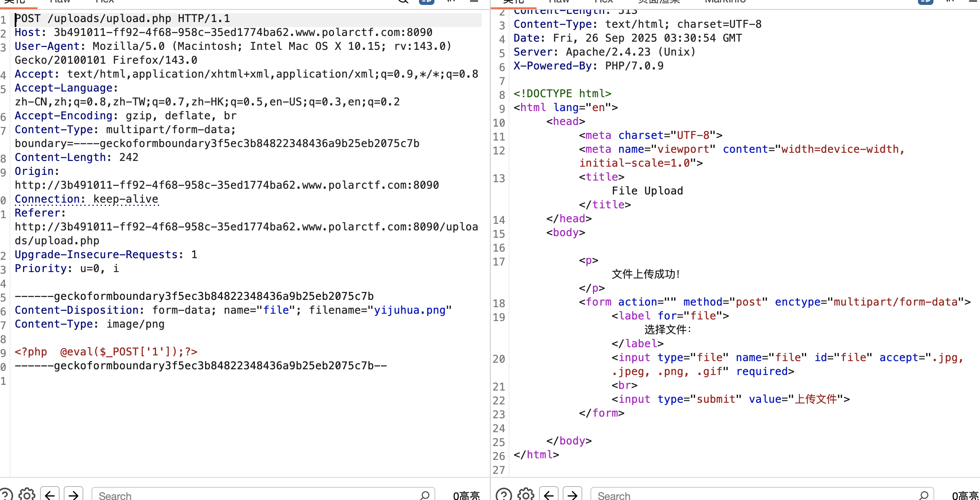This screenshot has width=980, height=500.
Task: Toggle blue newline display button in response
Action: (x=925, y=1)
